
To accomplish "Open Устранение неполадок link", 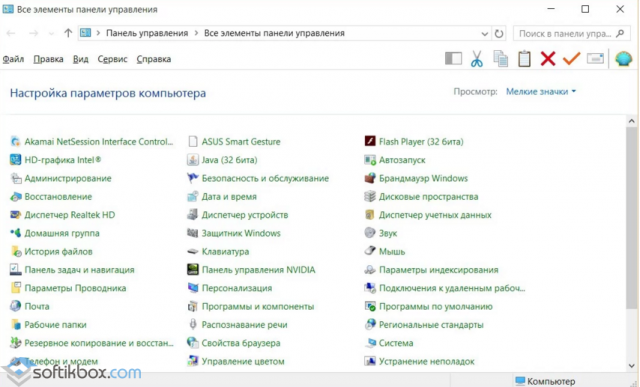I will pos(427,361).
